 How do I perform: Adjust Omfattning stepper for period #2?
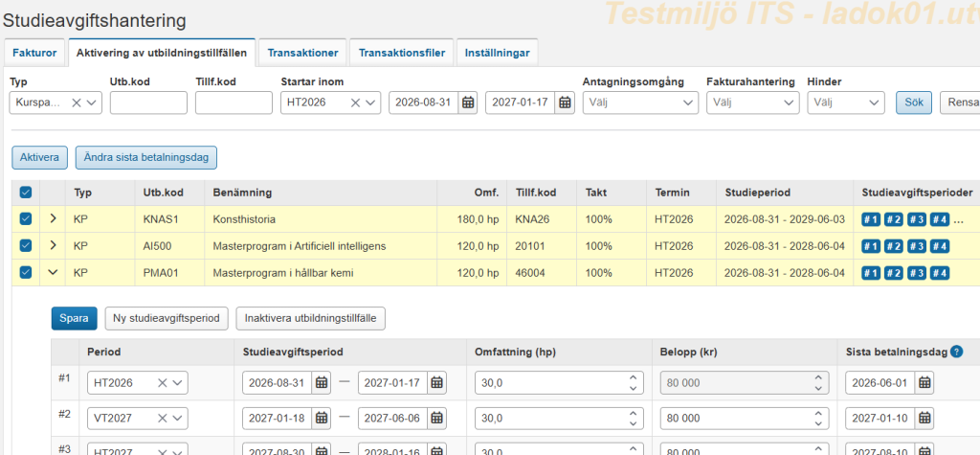pyautogui.click(x=634, y=418)
